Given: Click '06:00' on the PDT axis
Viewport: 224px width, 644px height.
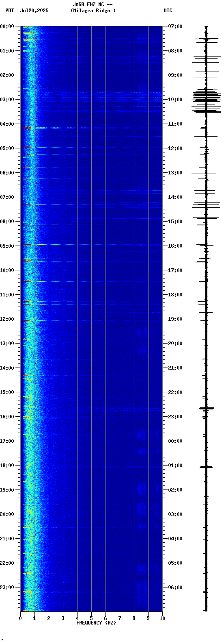Looking at the screenshot, I should 7,173.
